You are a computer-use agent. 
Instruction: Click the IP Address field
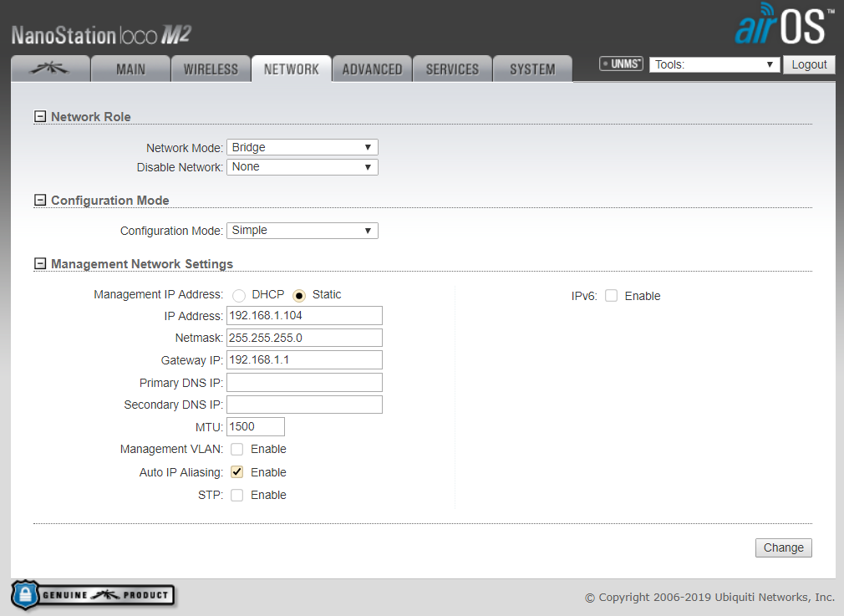point(305,316)
